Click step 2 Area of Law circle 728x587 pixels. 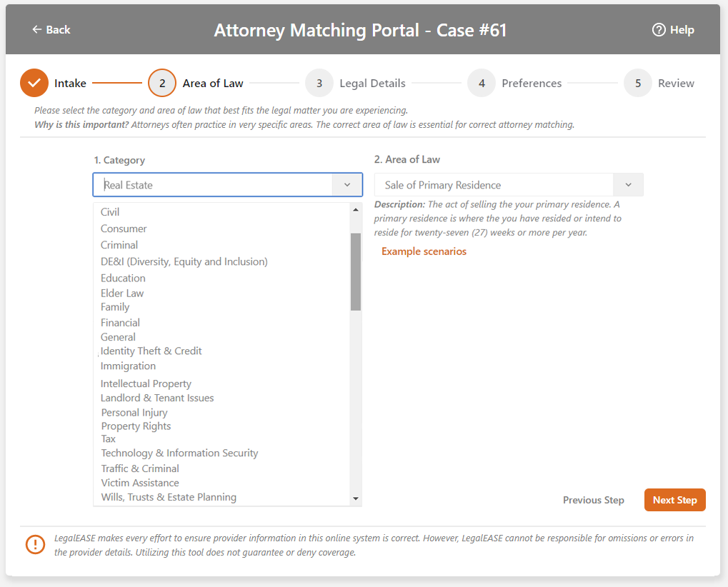pyautogui.click(x=162, y=84)
